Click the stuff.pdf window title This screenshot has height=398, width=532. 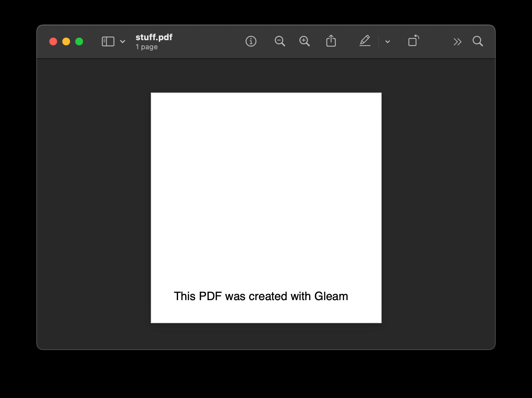tap(154, 37)
